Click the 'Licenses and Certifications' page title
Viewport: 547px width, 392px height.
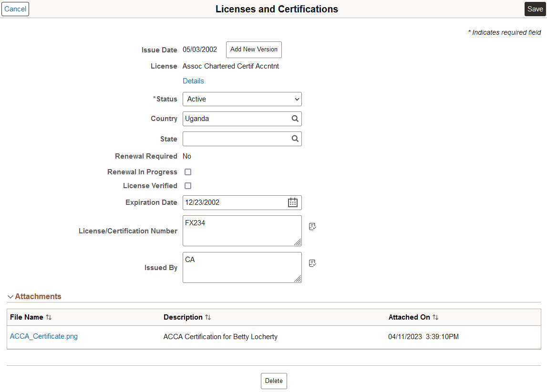click(277, 9)
